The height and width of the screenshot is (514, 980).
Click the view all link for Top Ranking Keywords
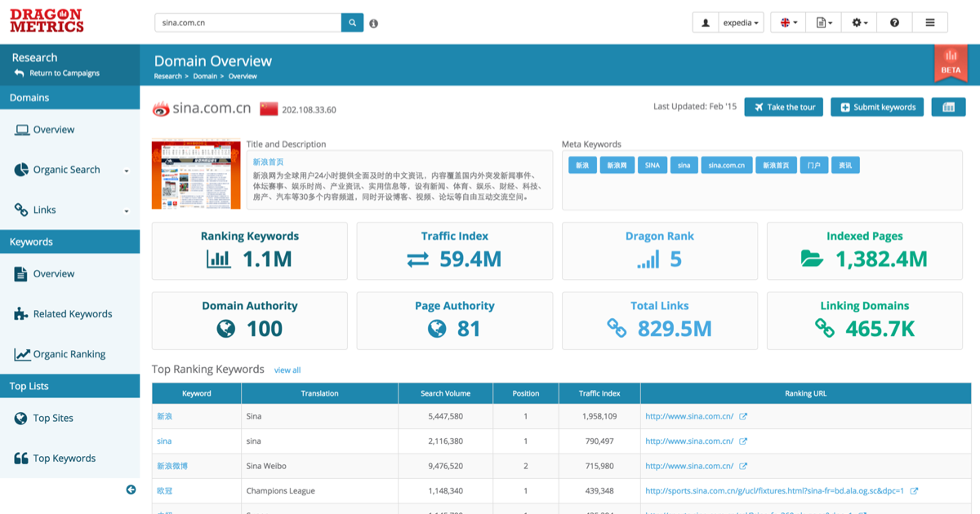[x=287, y=370]
